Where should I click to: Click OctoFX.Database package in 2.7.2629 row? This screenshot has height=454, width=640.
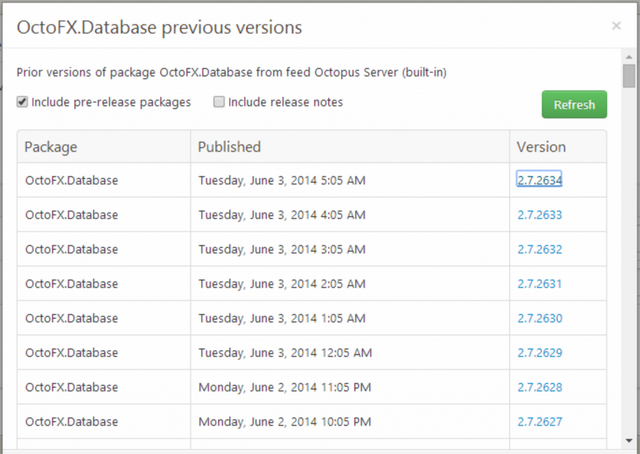tap(71, 353)
